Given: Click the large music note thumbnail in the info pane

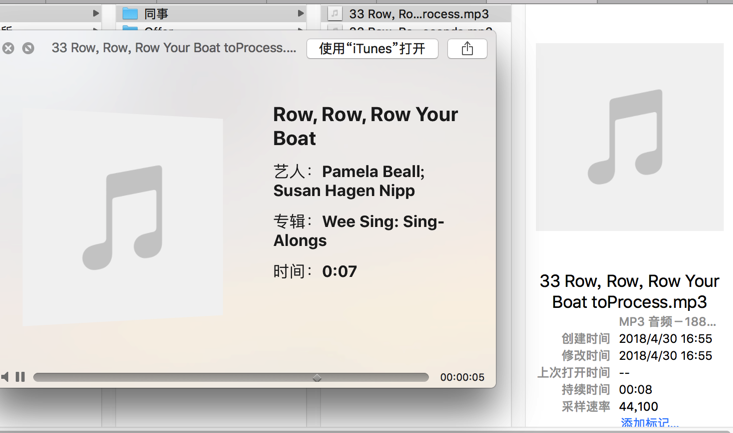Looking at the screenshot, I should pyautogui.click(x=629, y=137).
